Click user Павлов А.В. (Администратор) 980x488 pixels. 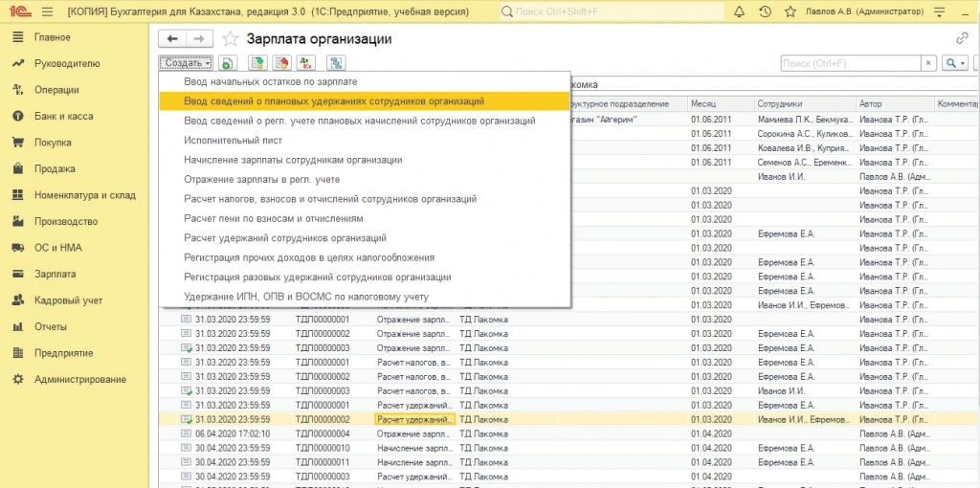tap(864, 11)
